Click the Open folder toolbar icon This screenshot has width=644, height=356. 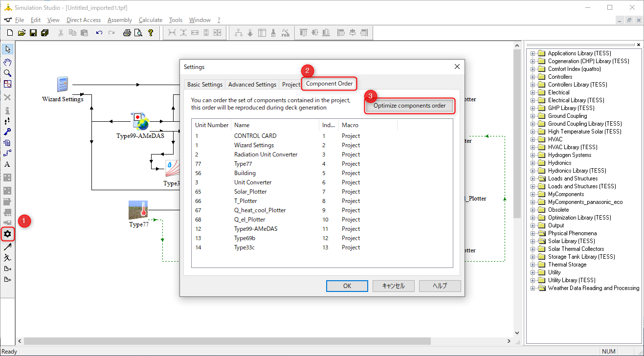(22, 33)
